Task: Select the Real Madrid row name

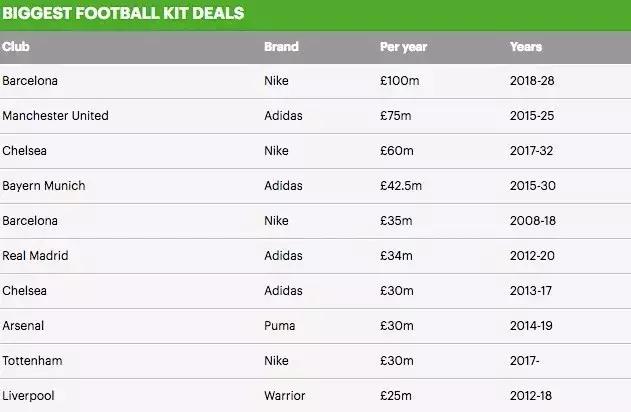Action: tap(35, 256)
